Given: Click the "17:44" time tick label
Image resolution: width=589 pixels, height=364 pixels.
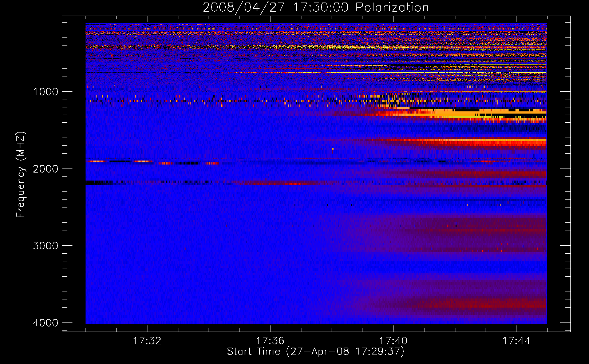Looking at the screenshot, I should tap(517, 341).
